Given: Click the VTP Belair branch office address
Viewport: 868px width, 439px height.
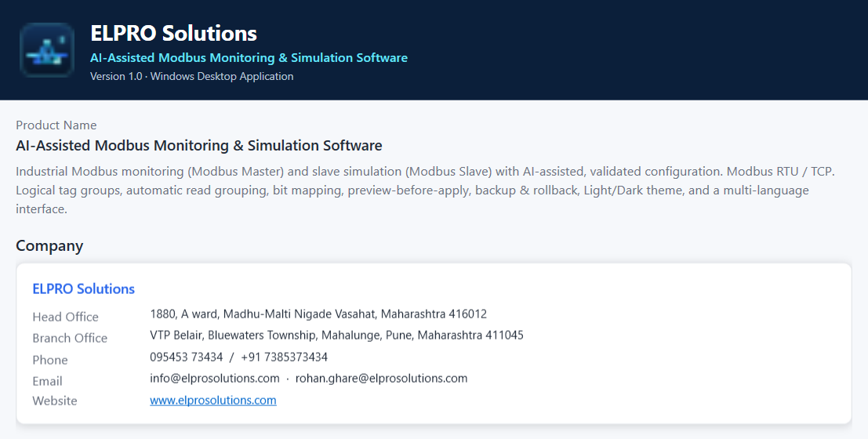Looking at the screenshot, I should coord(336,335).
